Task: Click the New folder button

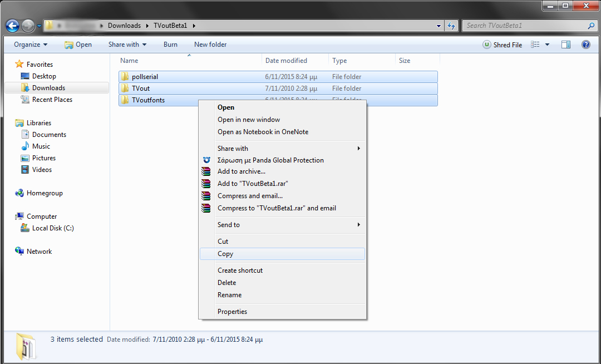Action: click(210, 45)
